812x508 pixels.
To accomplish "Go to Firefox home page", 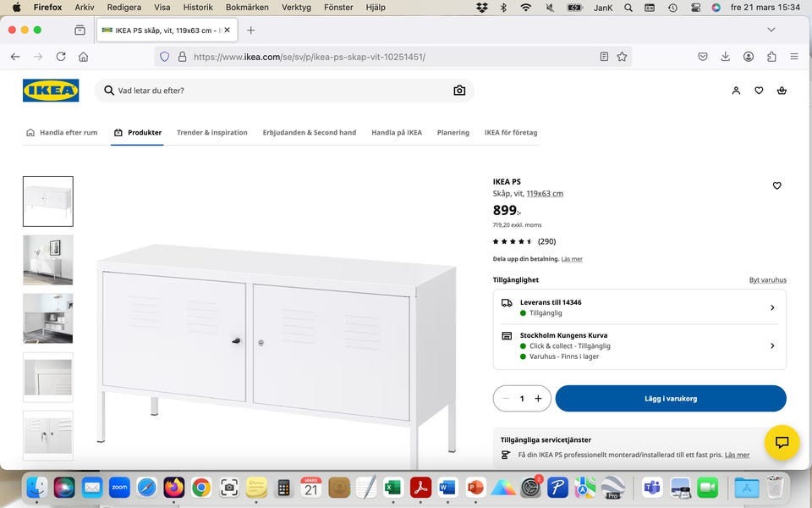I will click(x=84, y=57).
